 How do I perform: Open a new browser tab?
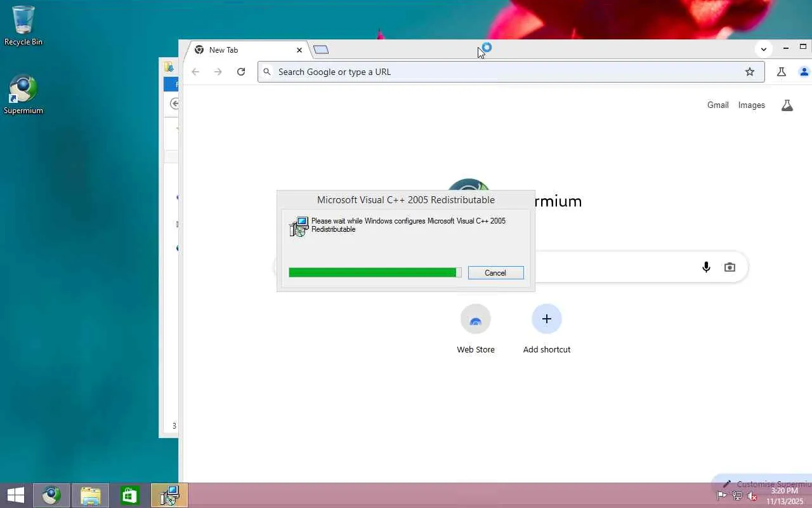point(321,50)
